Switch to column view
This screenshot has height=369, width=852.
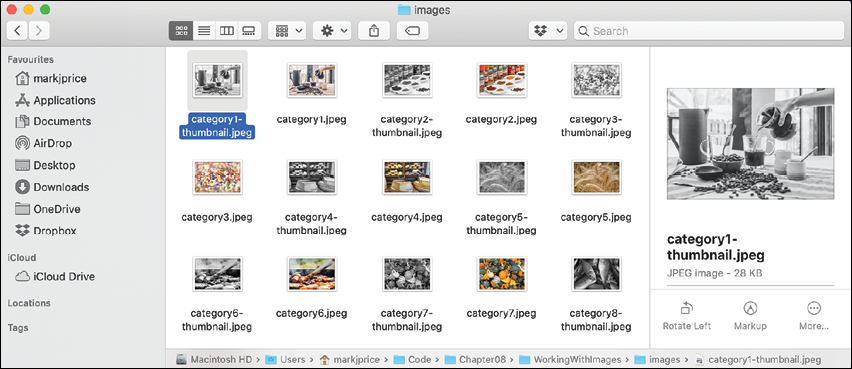227,31
